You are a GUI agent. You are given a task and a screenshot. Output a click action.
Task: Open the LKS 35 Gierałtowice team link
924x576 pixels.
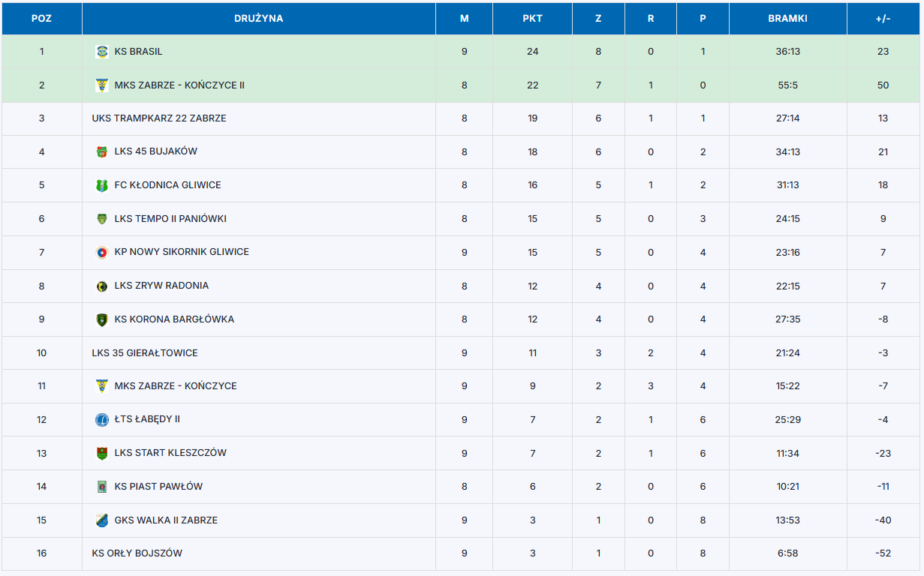[145, 353]
